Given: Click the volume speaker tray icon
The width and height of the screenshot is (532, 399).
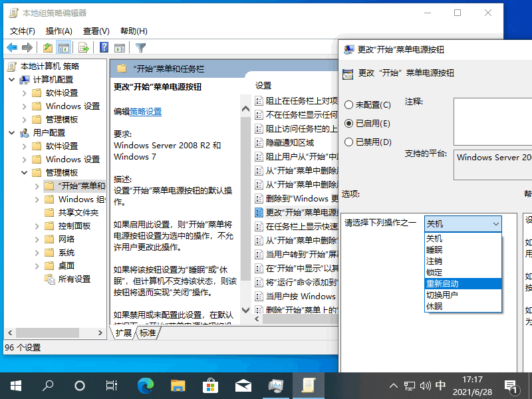Looking at the screenshot, I should (x=425, y=386).
